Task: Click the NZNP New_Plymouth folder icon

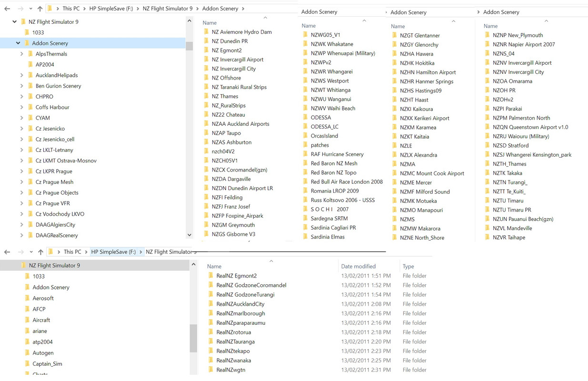Action: coord(487,35)
